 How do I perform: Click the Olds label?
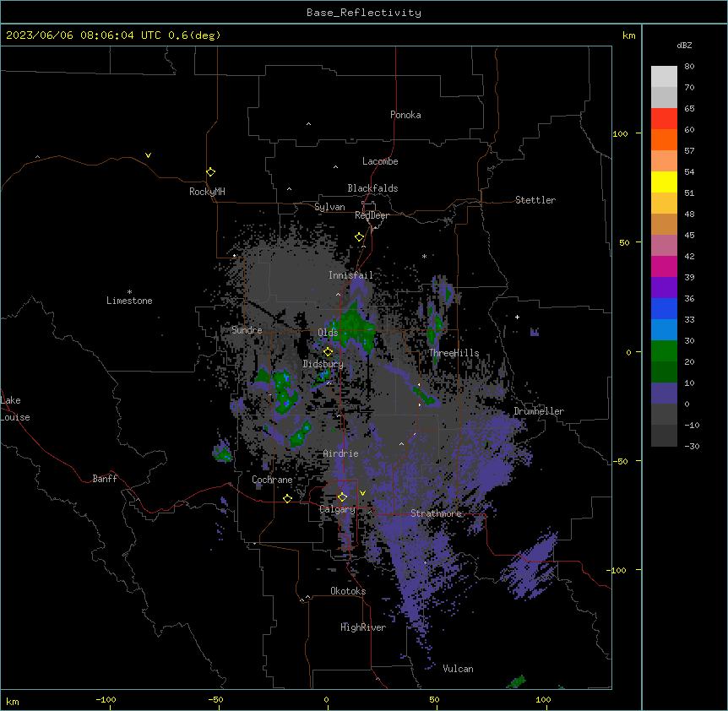coord(328,333)
